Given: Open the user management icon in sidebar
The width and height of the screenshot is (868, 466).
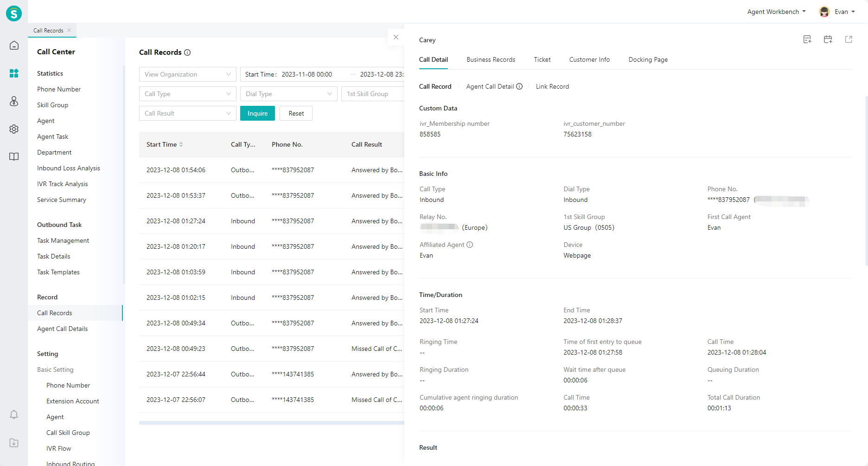Looking at the screenshot, I should (14, 101).
